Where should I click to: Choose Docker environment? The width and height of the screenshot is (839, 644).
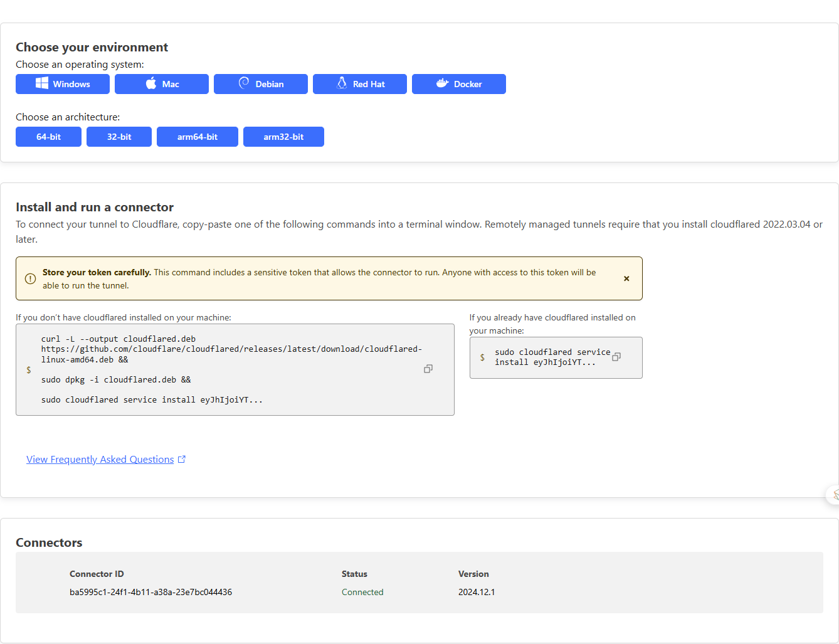[459, 84]
